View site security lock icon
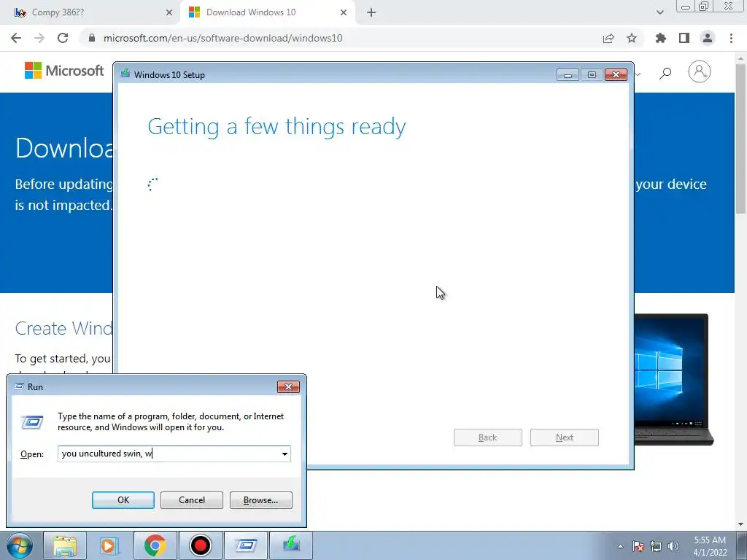 pyautogui.click(x=92, y=38)
